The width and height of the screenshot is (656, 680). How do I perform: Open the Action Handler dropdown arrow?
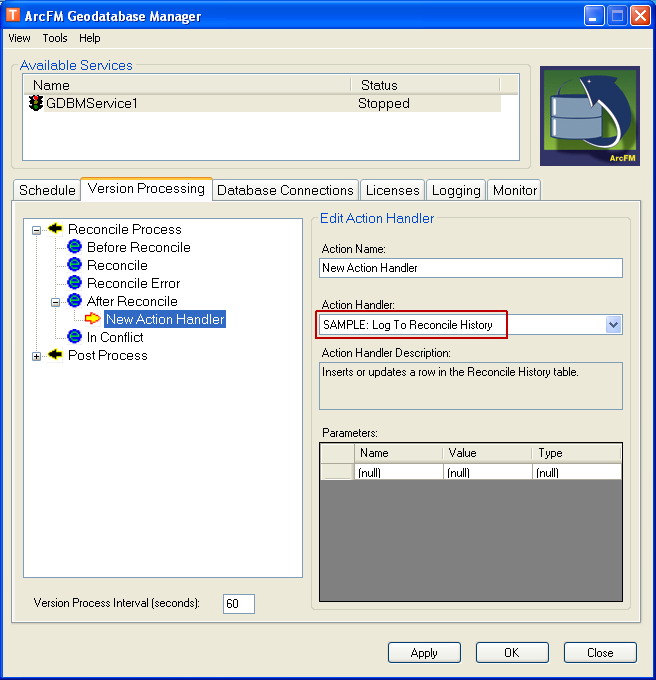(613, 324)
